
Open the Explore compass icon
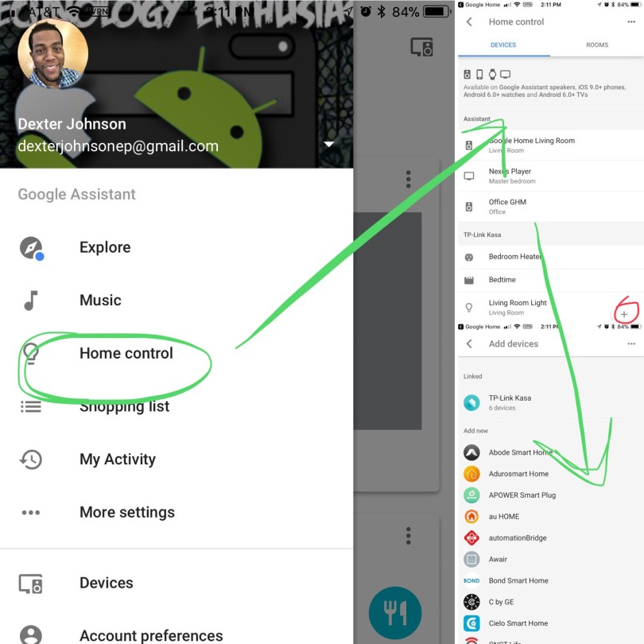tap(31, 247)
